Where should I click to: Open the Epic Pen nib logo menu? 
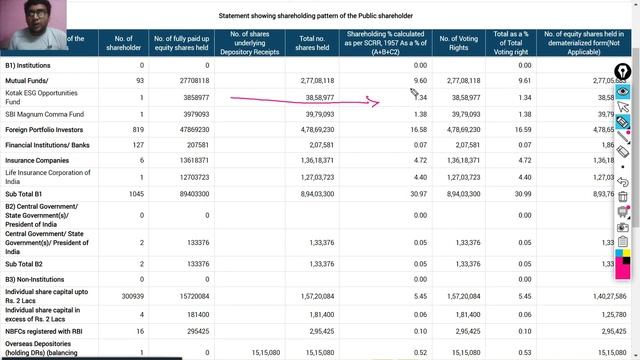click(x=622, y=72)
